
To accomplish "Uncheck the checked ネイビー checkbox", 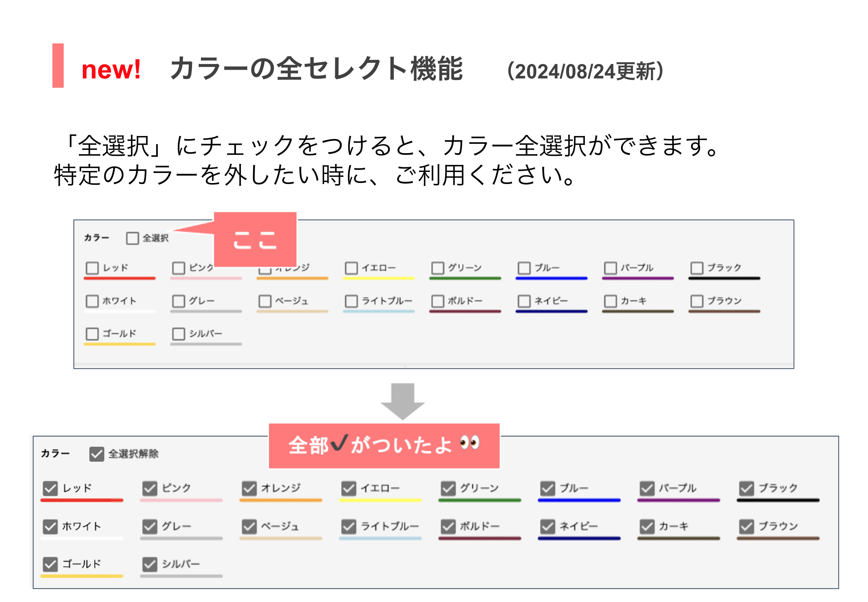I will point(548,527).
